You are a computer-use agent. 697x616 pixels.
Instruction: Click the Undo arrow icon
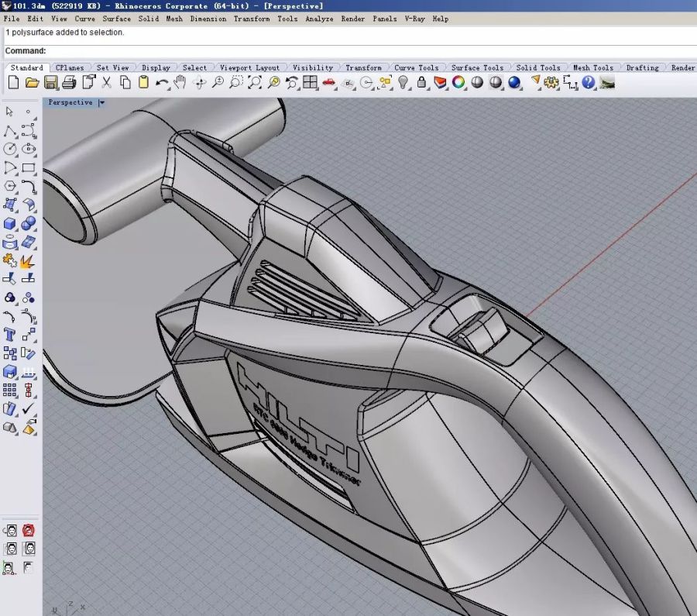point(162,83)
